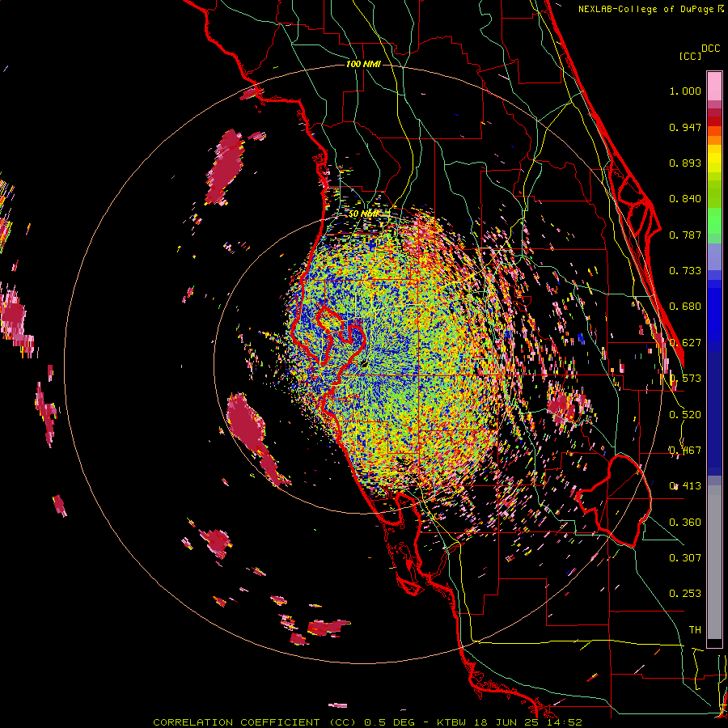Click the TH threshold label
Viewport: 728px width, 728px height.
[x=695, y=630]
